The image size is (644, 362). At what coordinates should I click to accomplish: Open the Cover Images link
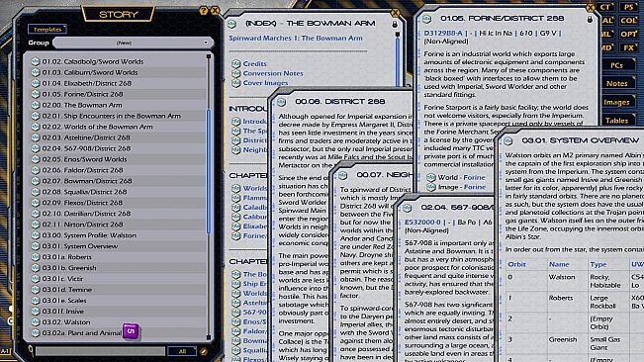[x=265, y=83]
